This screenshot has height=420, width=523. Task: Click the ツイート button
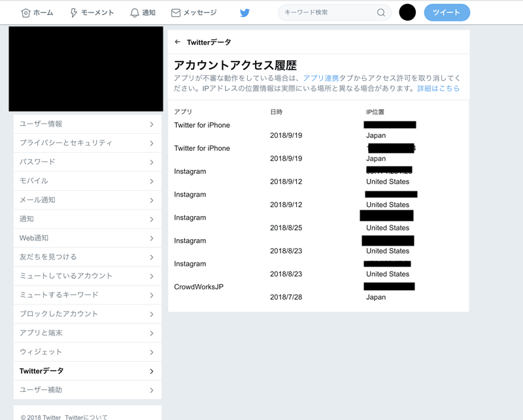[x=447, y=12]
